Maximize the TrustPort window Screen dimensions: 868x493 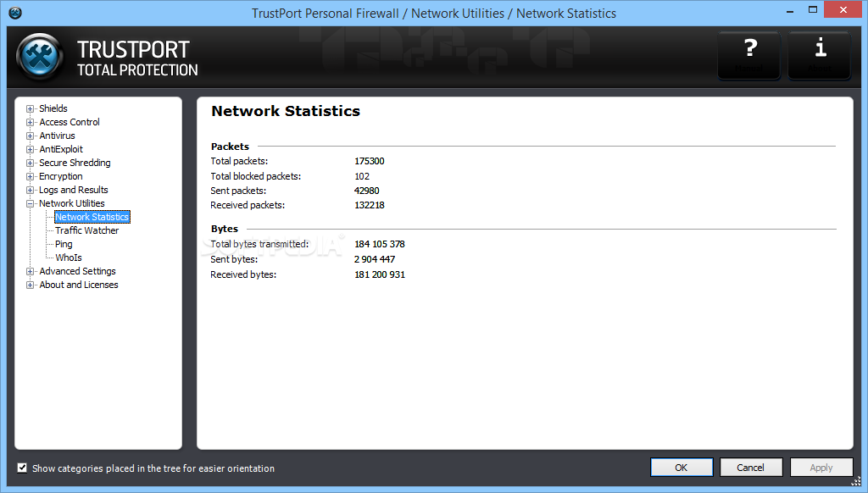[813, 10]
